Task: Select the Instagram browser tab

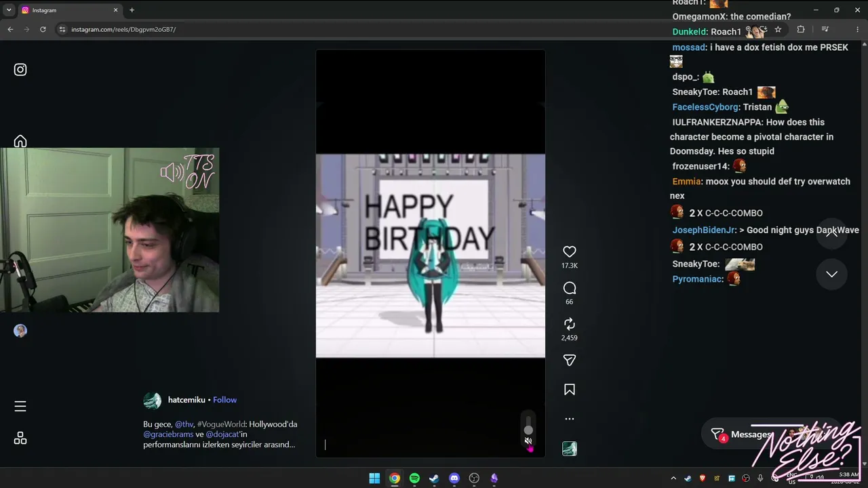Action: 69,10
